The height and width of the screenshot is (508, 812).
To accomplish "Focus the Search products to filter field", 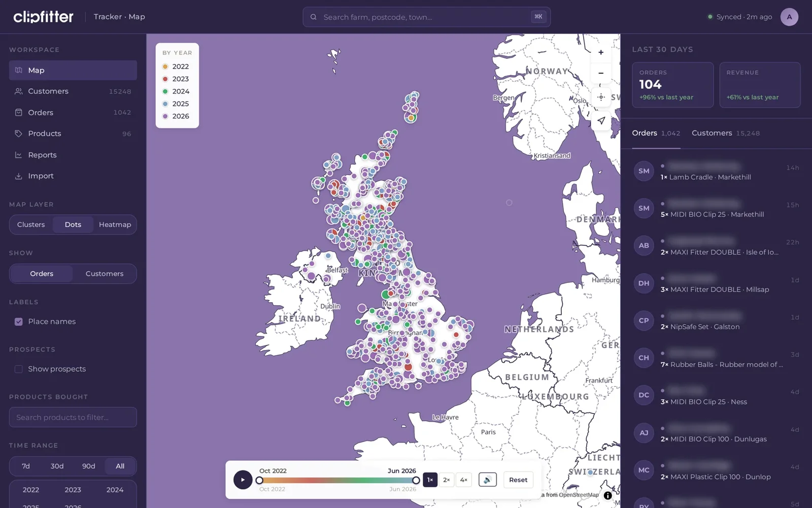I will pos(73,417).
